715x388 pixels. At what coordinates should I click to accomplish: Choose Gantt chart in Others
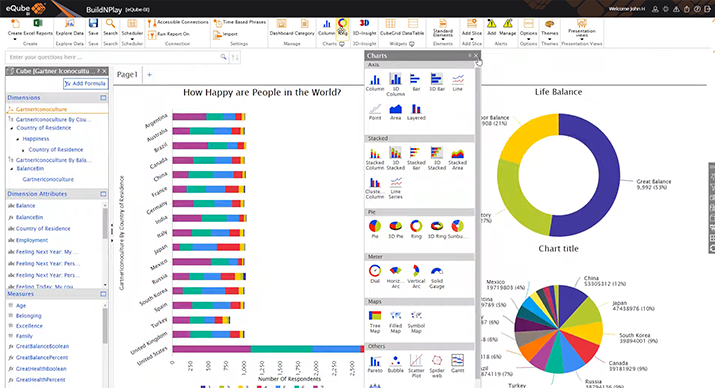coord(457,364)
